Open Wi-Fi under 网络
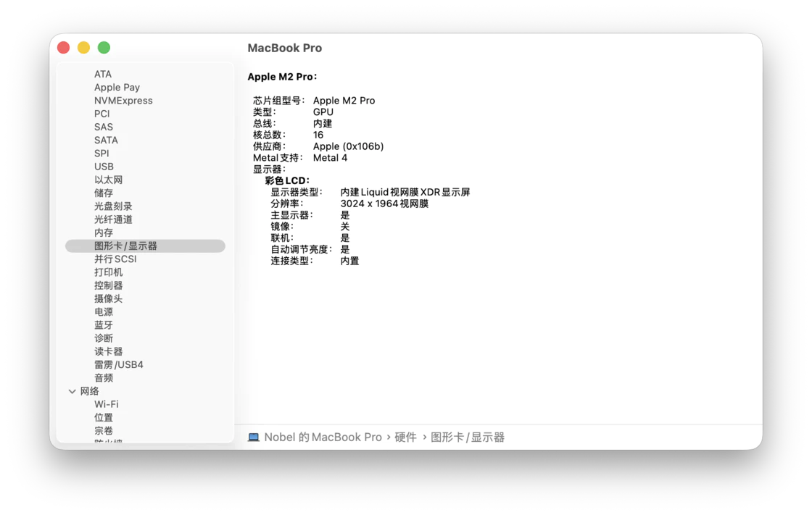812x515 pixels. tap(106, 404)
